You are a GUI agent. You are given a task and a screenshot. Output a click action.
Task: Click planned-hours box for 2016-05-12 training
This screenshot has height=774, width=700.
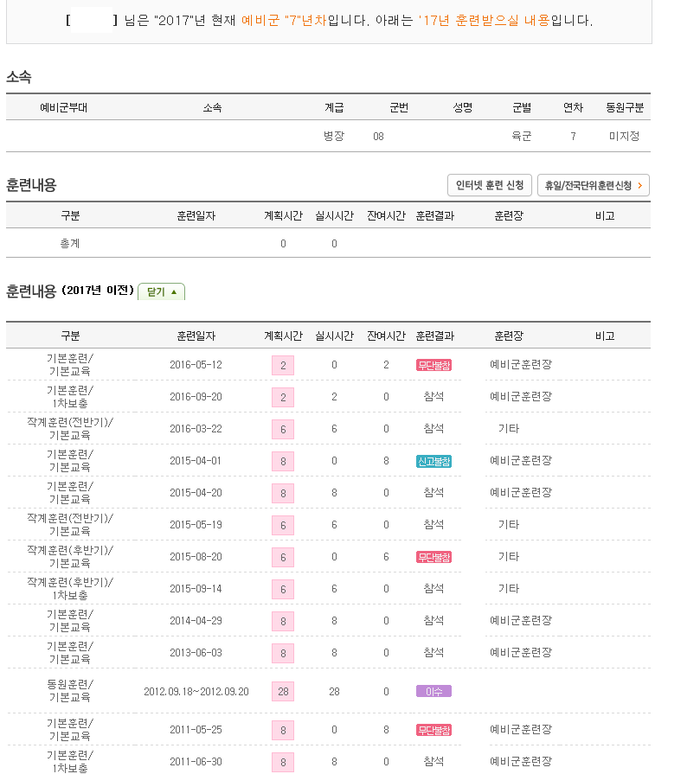tap(282, 365)
